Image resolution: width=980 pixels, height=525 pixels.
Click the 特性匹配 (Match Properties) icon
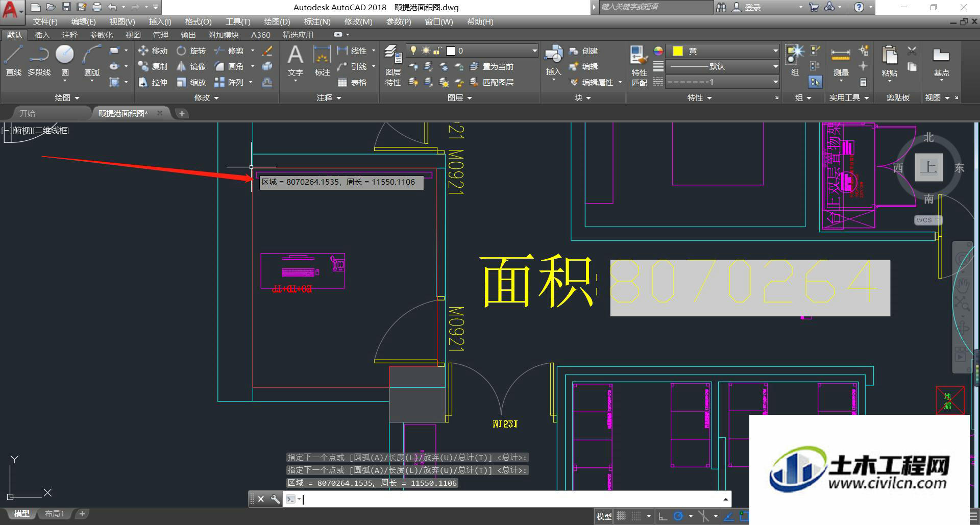[639, 65]
